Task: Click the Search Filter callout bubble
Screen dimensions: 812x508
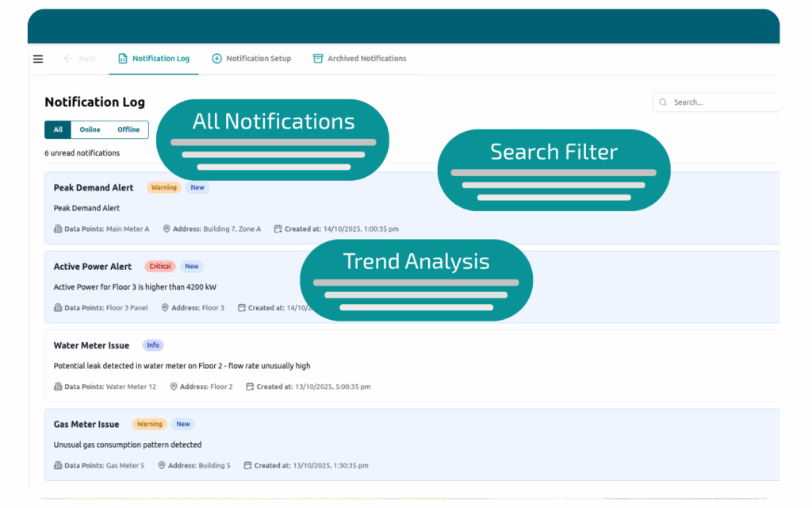Action: [553, 170]
